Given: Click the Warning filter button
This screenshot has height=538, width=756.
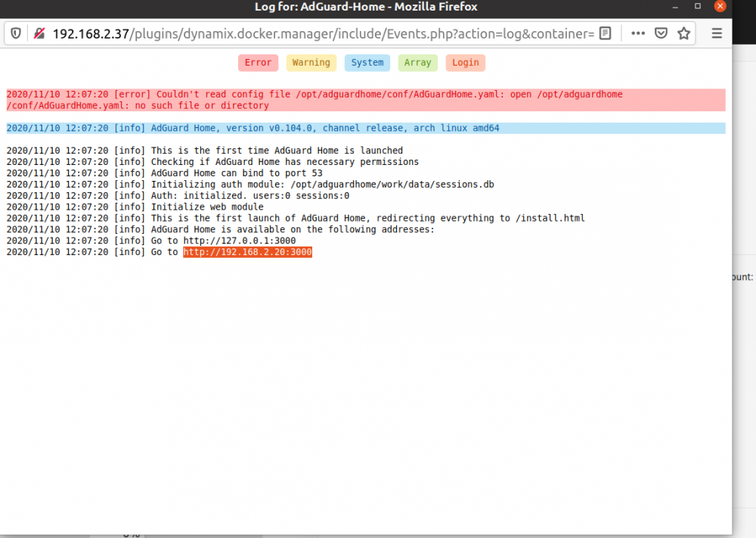Looking at the screenshot, I should 311,63.
